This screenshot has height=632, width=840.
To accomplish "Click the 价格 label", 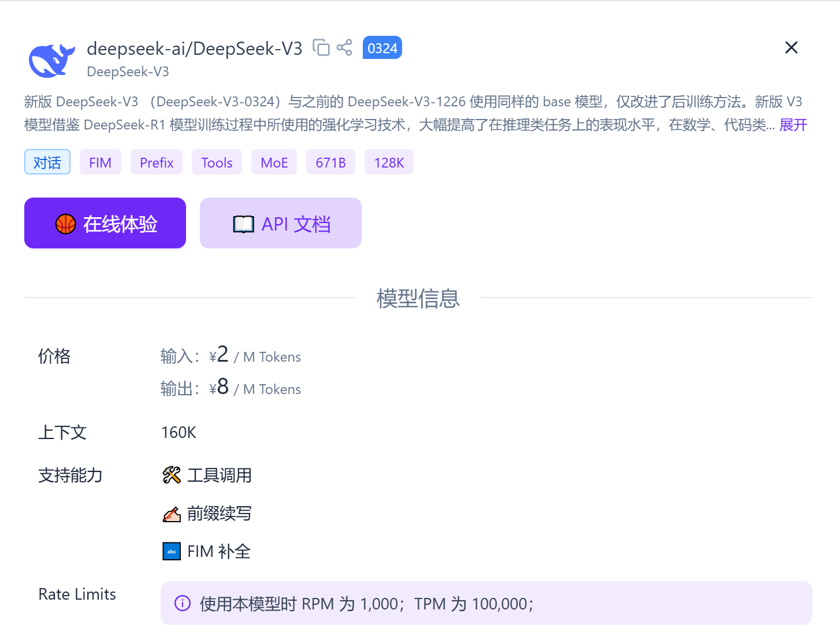I will [54, 356].
